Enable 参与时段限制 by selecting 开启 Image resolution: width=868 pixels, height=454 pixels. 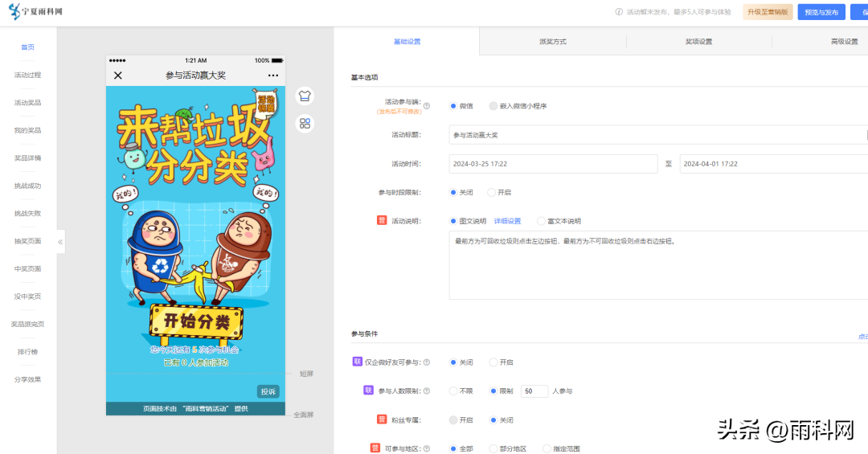point(492,193)
